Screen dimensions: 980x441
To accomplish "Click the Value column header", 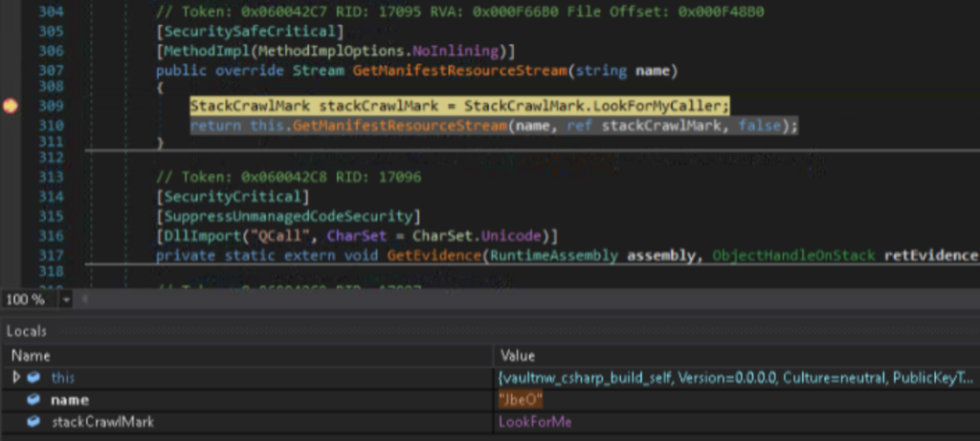I will [x=517, y=355].
